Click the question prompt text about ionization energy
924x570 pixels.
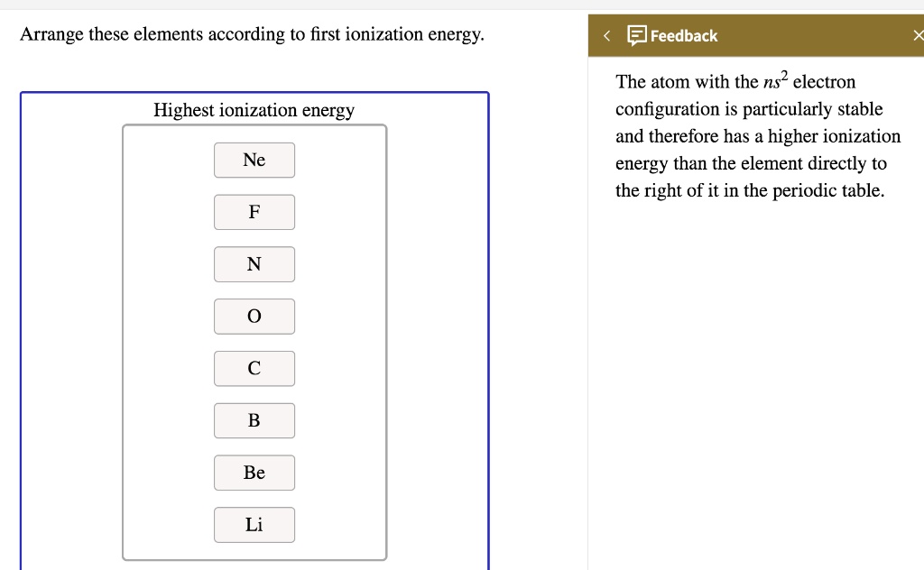[x=253, y=34]
